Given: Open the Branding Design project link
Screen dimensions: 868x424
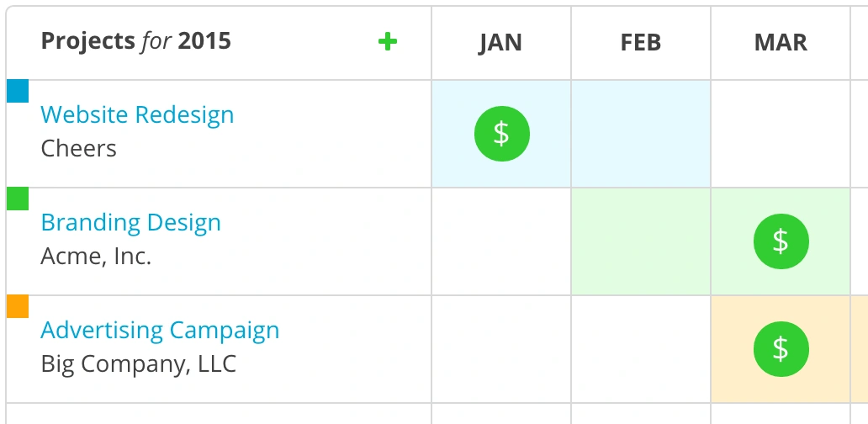Looking at the screenshot, I should coord(130,222).
